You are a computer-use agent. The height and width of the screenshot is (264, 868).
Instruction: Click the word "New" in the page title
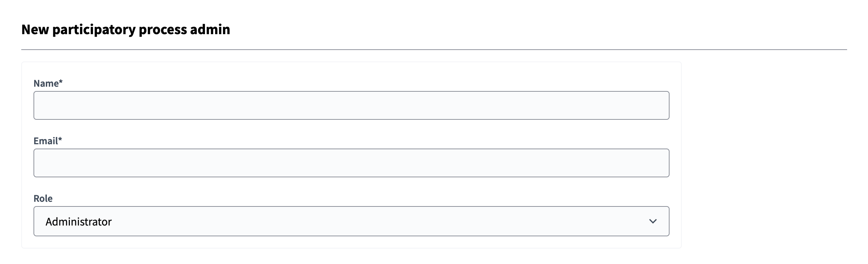35,29
